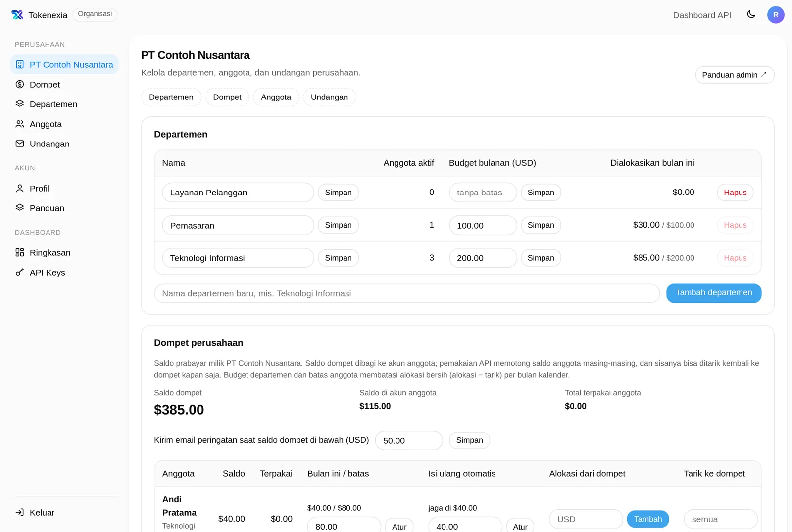Save the Layanan Pelanggan department name
The height and width of the screenshot is (532, 792).
tap(339, 193)
